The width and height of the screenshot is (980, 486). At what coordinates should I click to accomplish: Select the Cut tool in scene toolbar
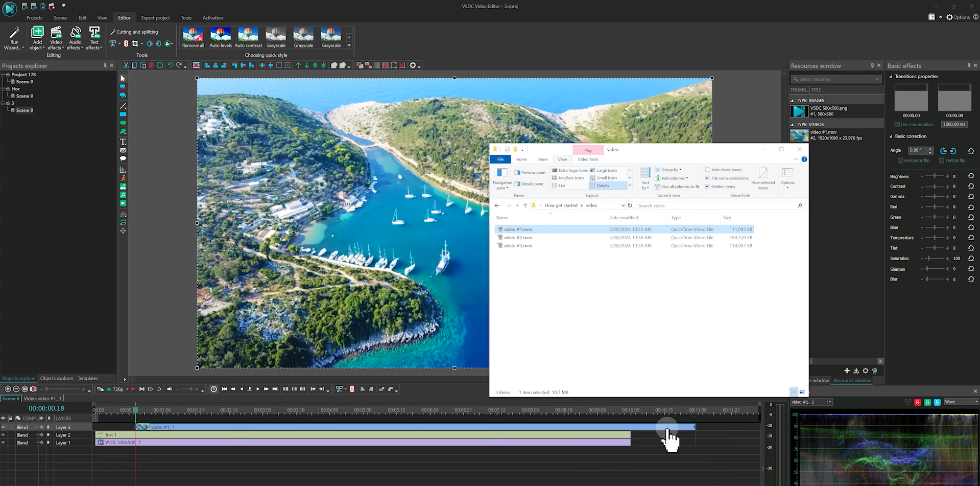125,65
